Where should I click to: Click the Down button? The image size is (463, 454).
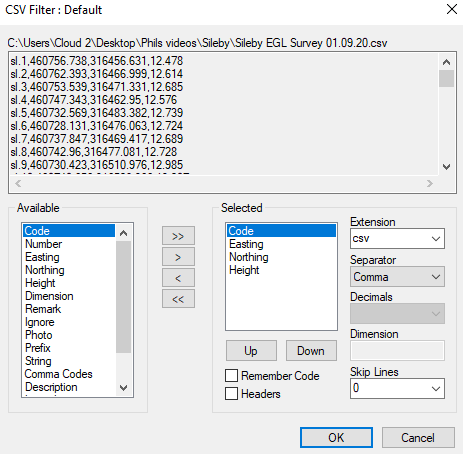coord(311,350)
